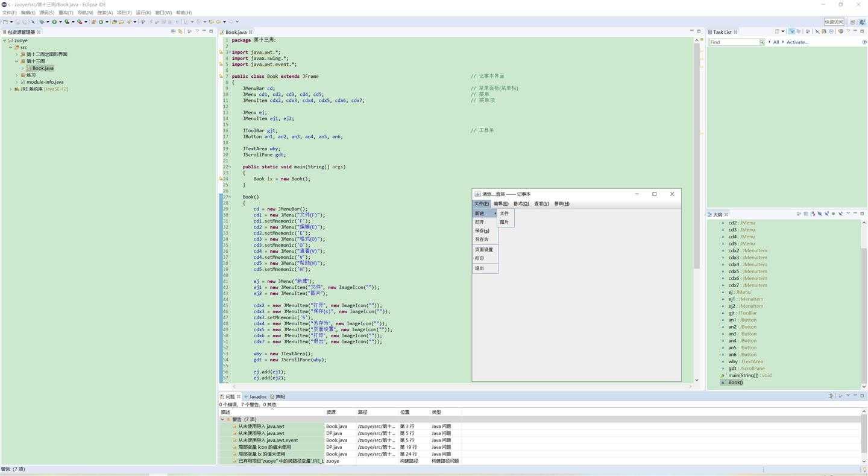Screen dimensions: 868x476
Task: Click the Focus on Workweek icon in Task List
Action: pos(808,31)
